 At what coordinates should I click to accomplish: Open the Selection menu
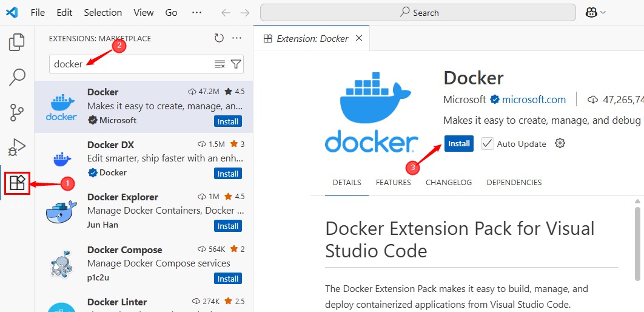pyautogui.click(x=102, y=12)
